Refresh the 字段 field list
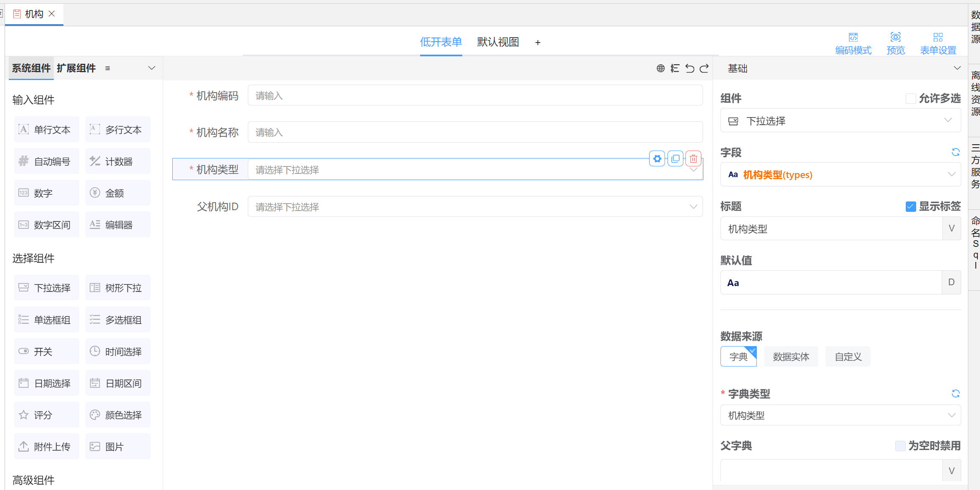Viewport: 980px width, 490px height. pyautogui.click(x=955, y=152)
